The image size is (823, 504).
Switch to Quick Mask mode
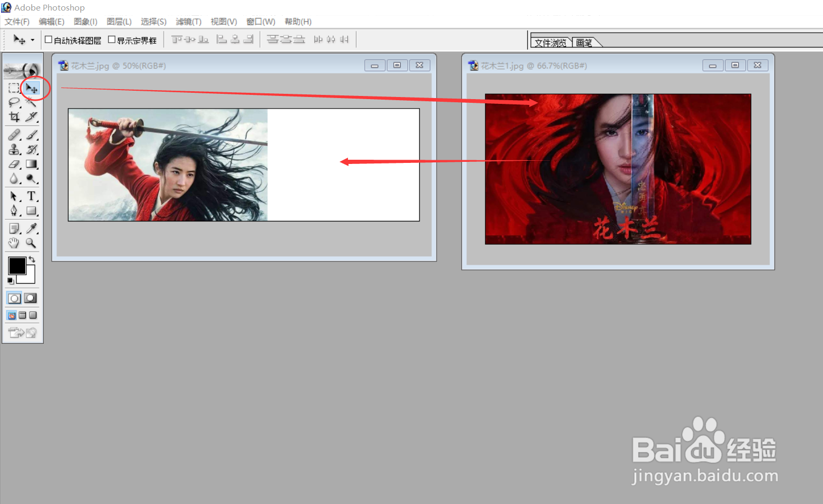31,298
